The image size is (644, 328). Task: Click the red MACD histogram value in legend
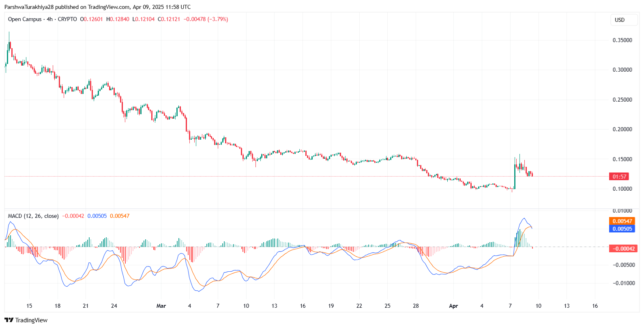[x=73, y=216]
